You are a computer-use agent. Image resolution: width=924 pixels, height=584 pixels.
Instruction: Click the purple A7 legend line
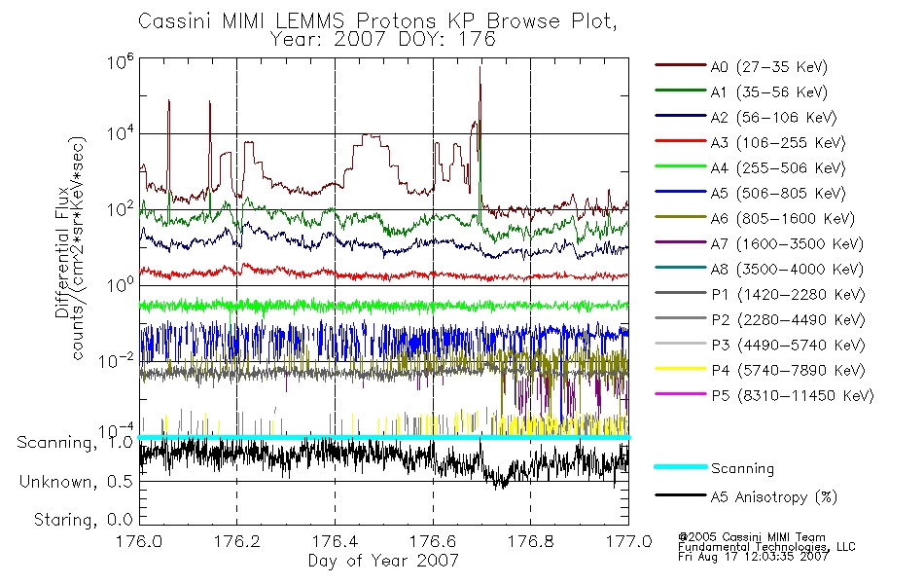click(680, 241)
